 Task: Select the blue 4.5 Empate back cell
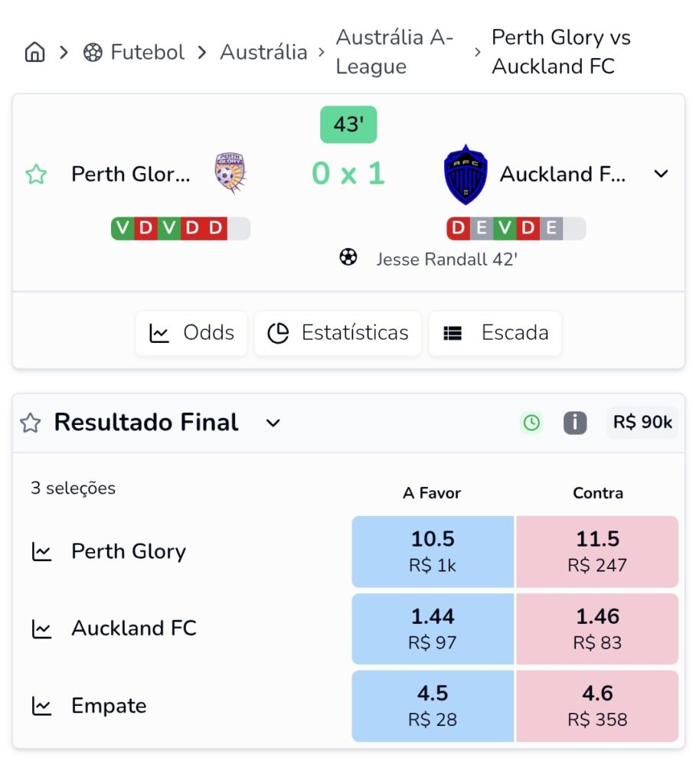coord(433,706)
